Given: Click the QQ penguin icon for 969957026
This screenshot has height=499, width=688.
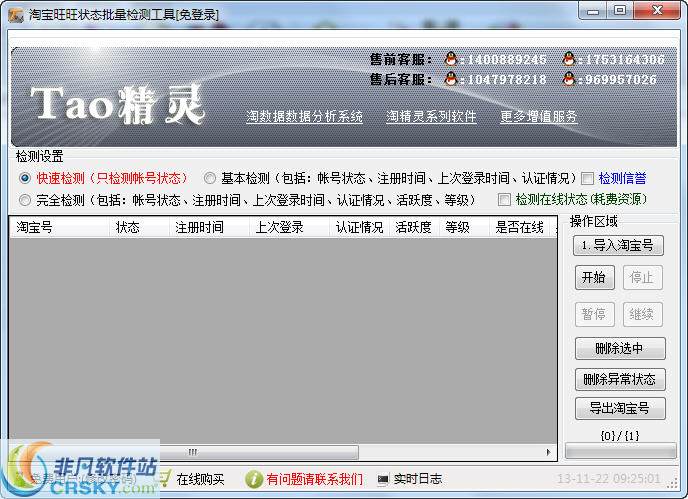Looking at the screenshot, I should click(x=569, y=79).
